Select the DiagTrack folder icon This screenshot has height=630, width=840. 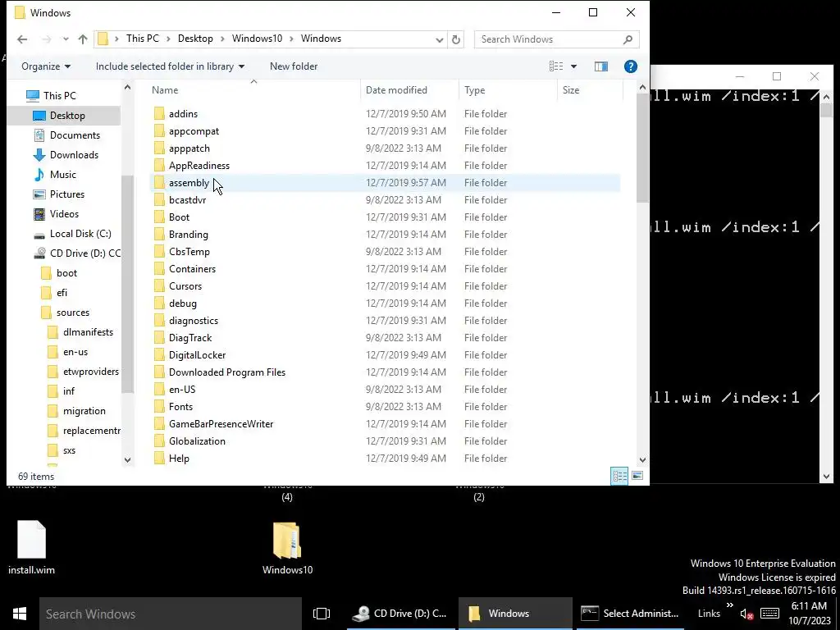coord(159,337)
